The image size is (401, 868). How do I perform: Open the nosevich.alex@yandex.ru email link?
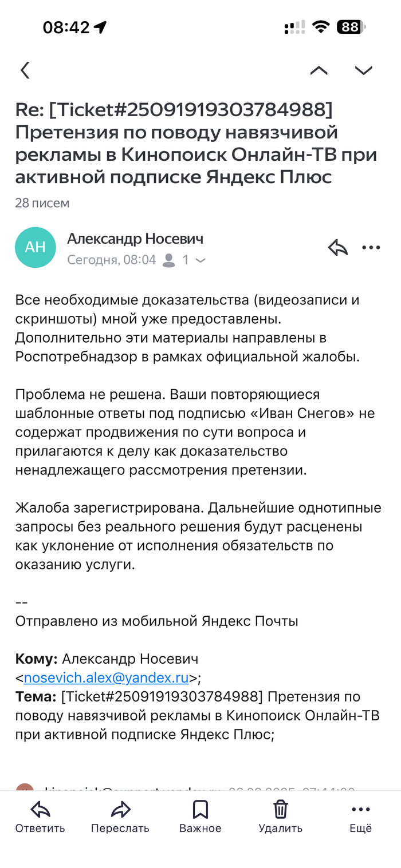[x=107, y=679]
